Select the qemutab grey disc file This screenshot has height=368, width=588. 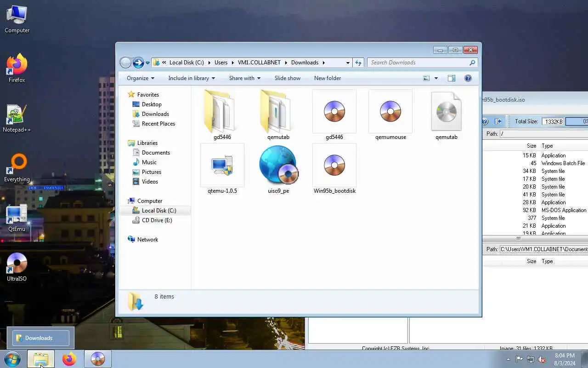pyautogui.click(x=447, y=115)
